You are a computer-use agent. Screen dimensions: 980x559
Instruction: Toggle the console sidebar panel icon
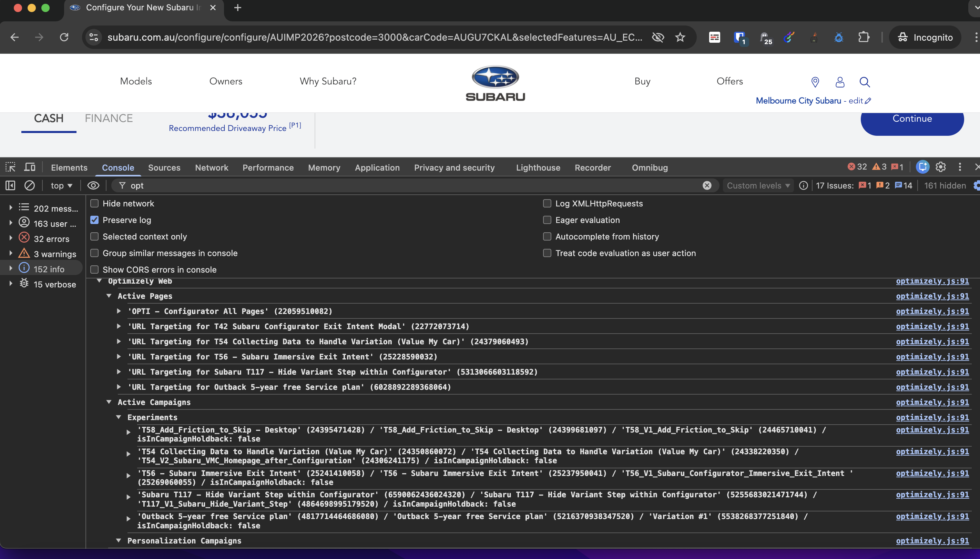coord(10,185)
